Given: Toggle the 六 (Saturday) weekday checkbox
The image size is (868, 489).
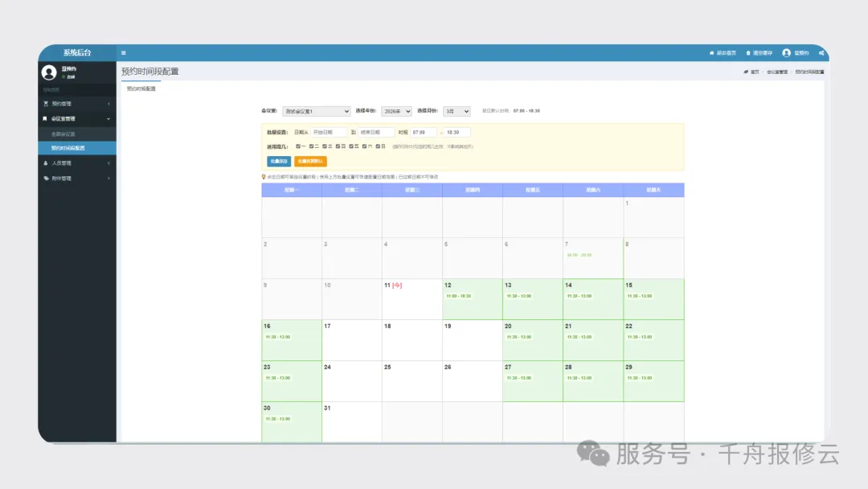Looking at the screenshot, I should pos(365,146).
